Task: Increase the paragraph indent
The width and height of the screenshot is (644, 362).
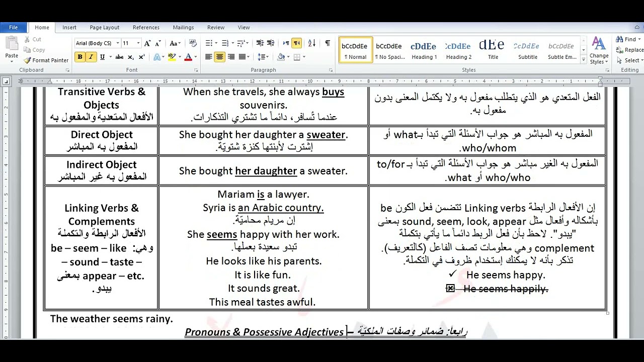Action: pyautogui.click(x=271, y=43)
